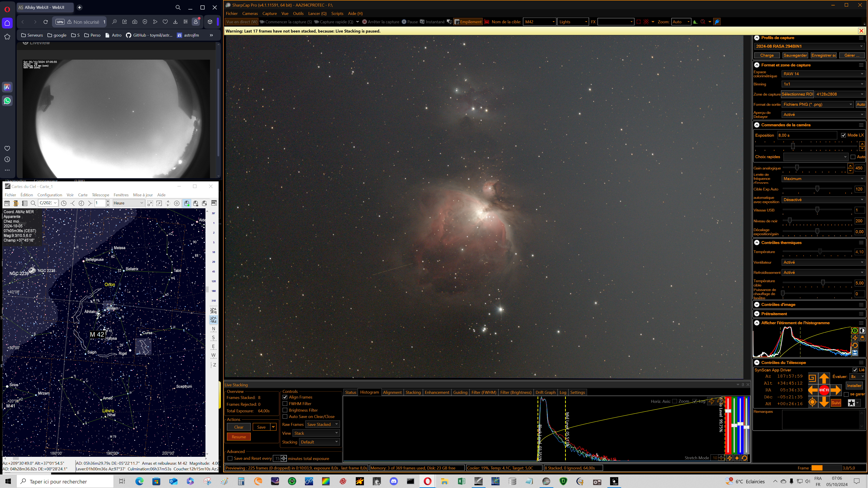Click the green power icon in the histogram stretch panel
This screenshot has width=868, height=488.
point(855,330)
